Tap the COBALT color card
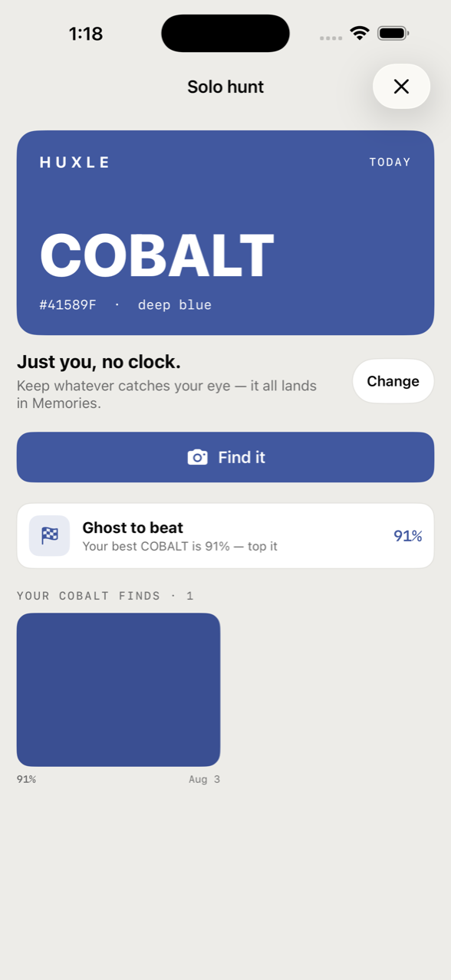 tap(225, 232)
